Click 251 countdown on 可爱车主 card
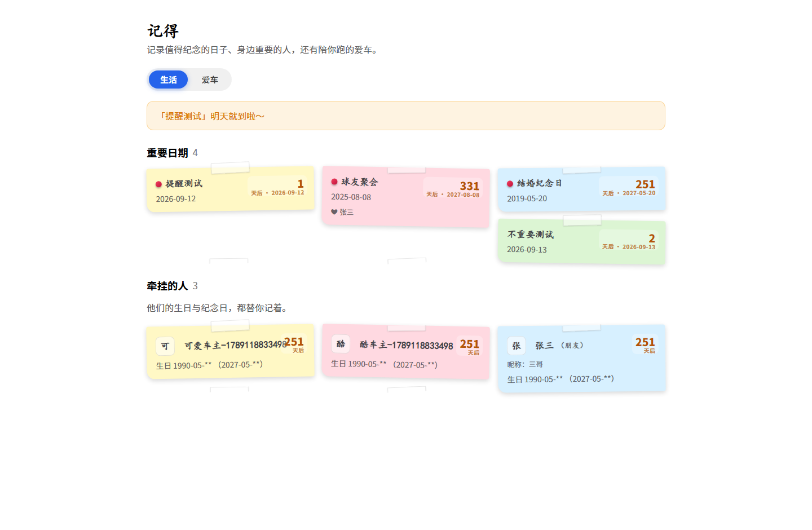The width and height of the screenshot is (812, 530). pos(294,344)
